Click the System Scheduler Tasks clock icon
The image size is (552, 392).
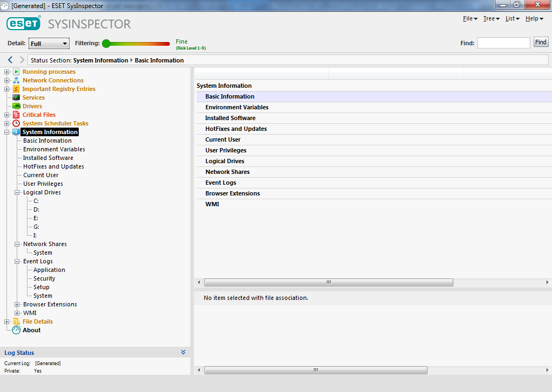(x=16, y=123)
